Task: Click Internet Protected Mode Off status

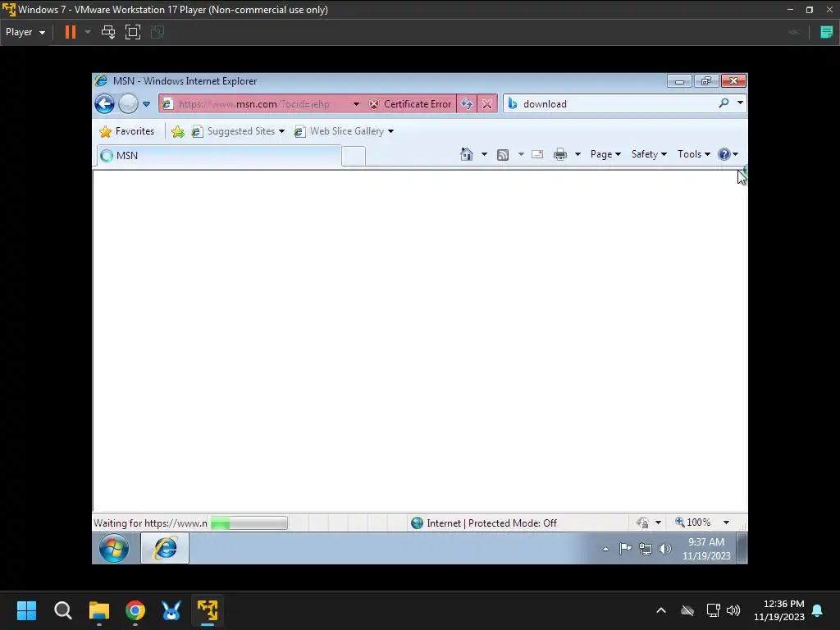Action: (x=484, y=523)
